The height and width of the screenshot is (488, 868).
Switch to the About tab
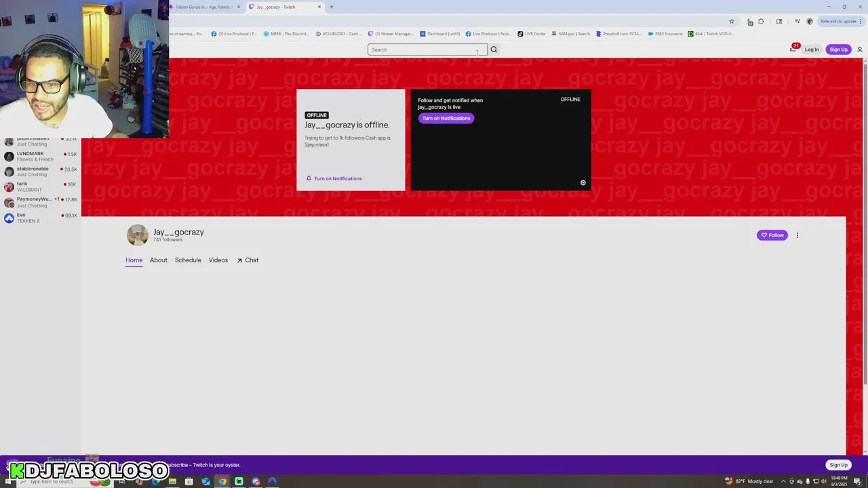point(159,260)
